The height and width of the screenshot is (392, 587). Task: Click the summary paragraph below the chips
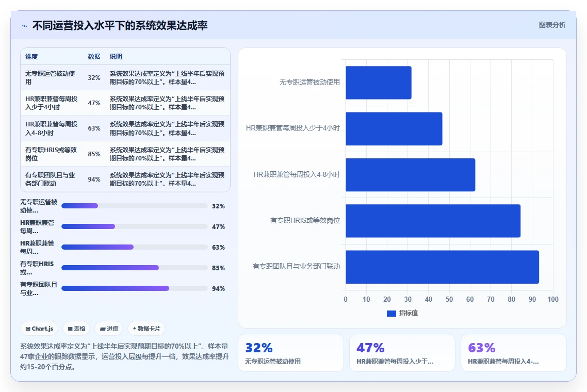tap(124, 356)
